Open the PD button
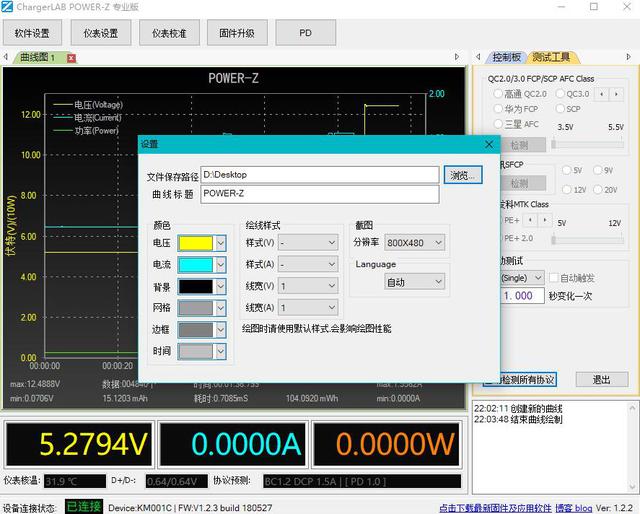Screen dimensions: 640x514 coord(306,33)
